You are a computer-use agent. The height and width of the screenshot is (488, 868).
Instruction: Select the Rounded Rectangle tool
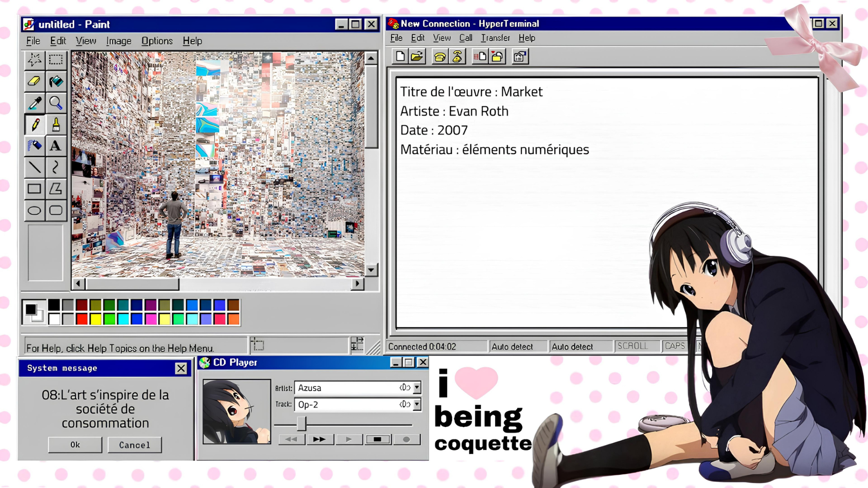click(56, 210)
